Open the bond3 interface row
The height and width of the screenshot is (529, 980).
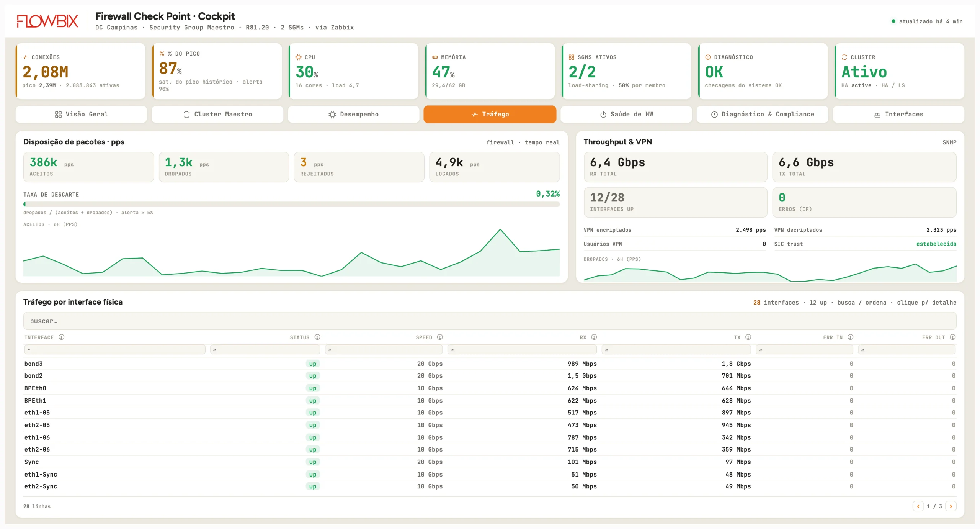[x=490, y=364]
